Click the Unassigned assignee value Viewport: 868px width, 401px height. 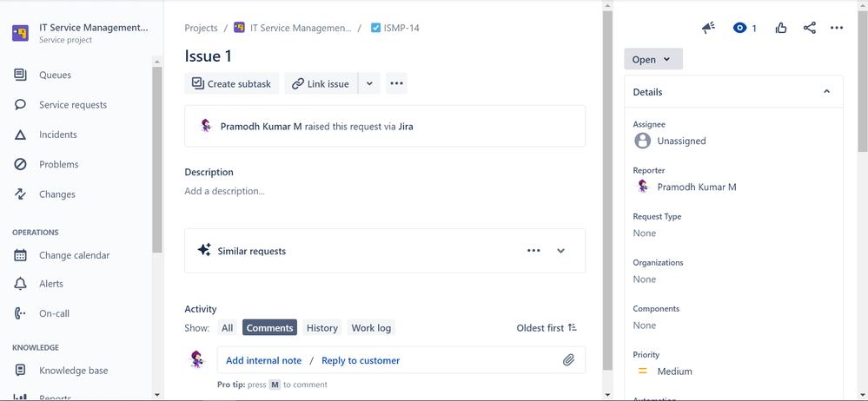point(681,141)
